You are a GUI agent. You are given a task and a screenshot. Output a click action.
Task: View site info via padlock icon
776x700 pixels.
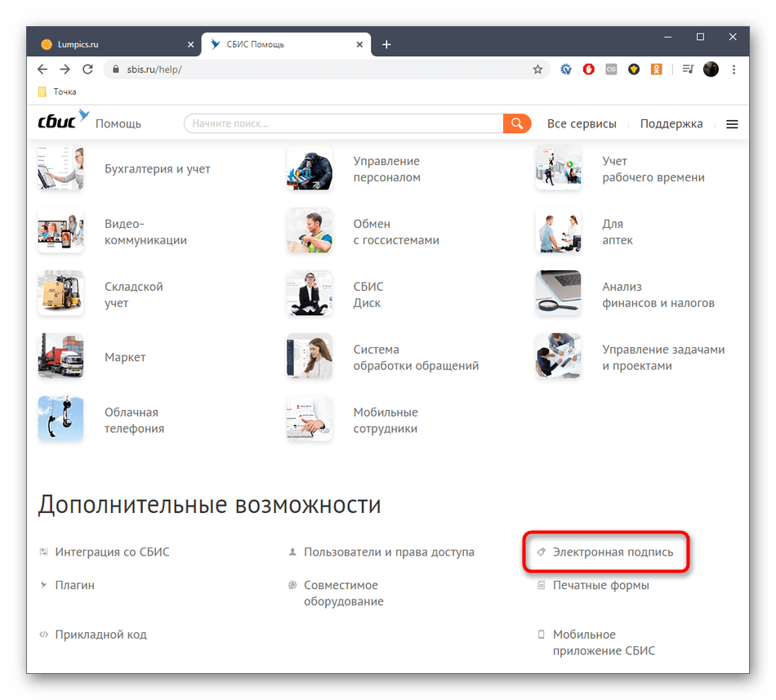coord(116,69)
